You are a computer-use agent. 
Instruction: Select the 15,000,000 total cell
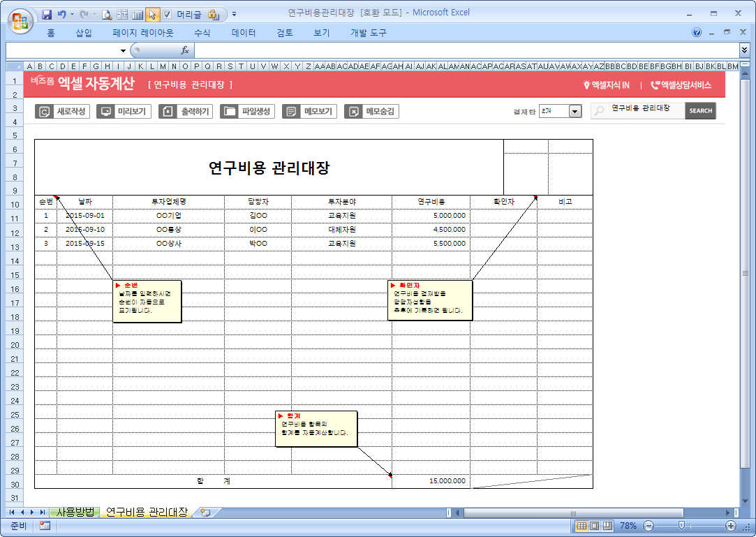click(431, 481)
